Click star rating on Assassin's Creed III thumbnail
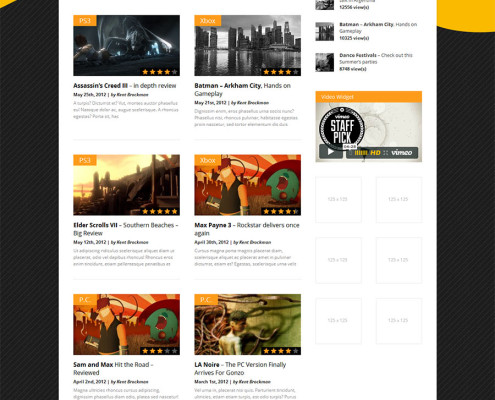 (160, 72)
